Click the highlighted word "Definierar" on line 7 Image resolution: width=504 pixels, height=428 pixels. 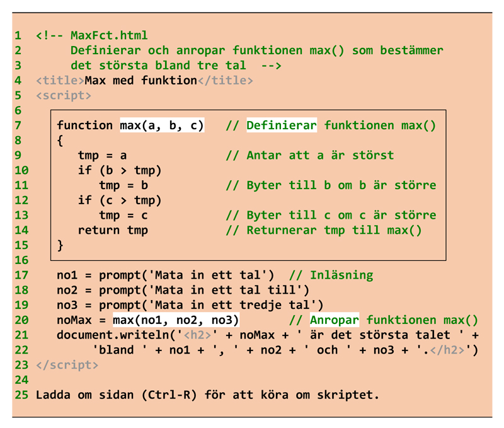click(x=281, y=125)
